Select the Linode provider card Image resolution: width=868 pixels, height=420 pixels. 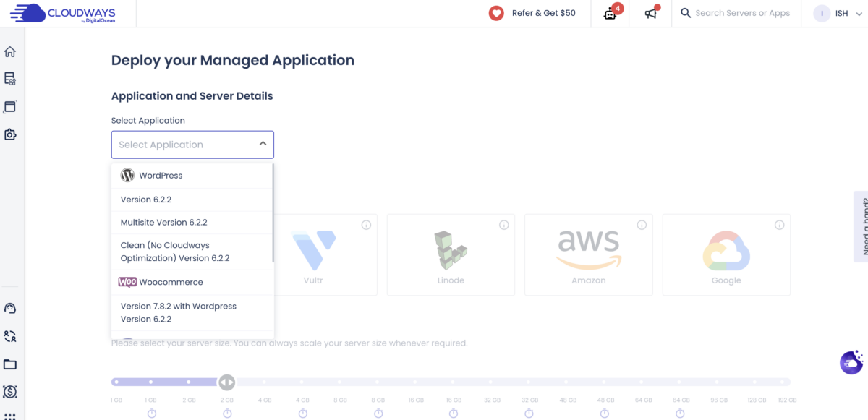pos(451,254)
